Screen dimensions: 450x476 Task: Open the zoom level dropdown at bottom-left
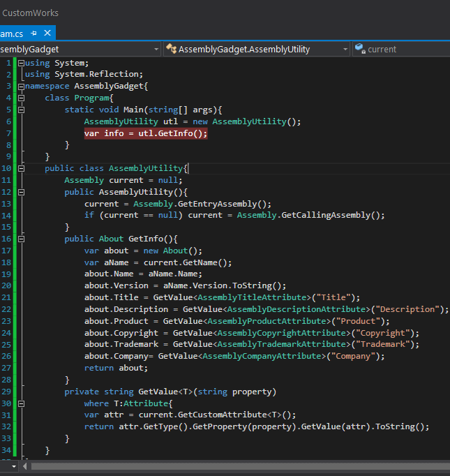pos(13,466)
